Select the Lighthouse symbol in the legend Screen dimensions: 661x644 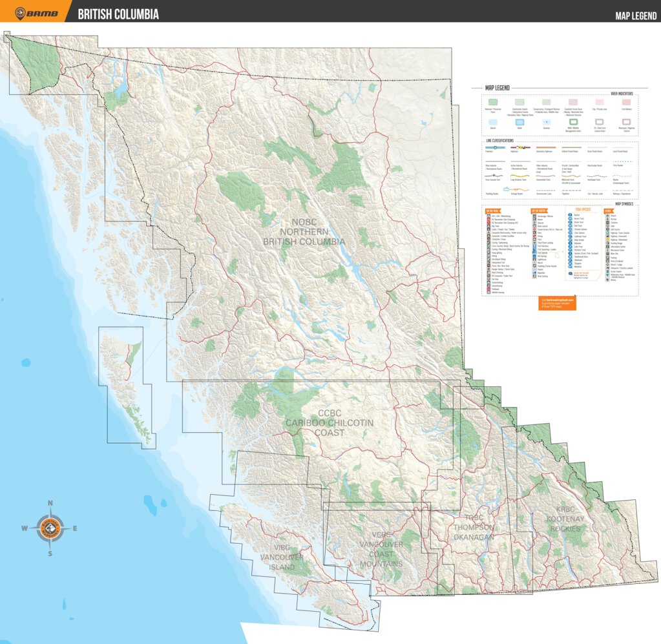[533, 259]
